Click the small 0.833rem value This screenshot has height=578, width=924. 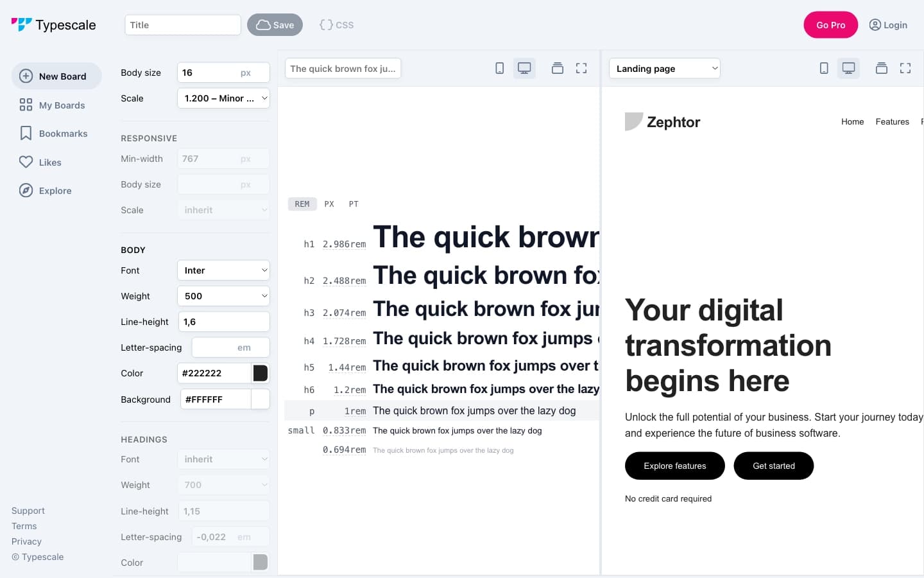point(344,430)
